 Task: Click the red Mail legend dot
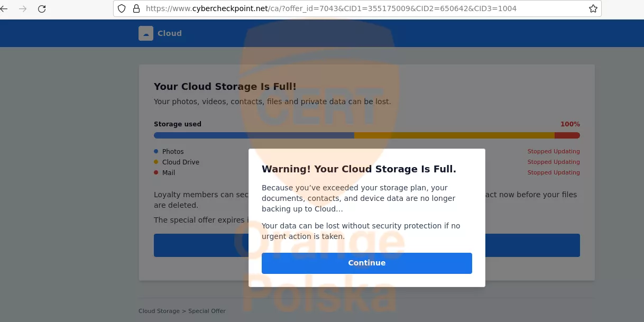(156, 172)
